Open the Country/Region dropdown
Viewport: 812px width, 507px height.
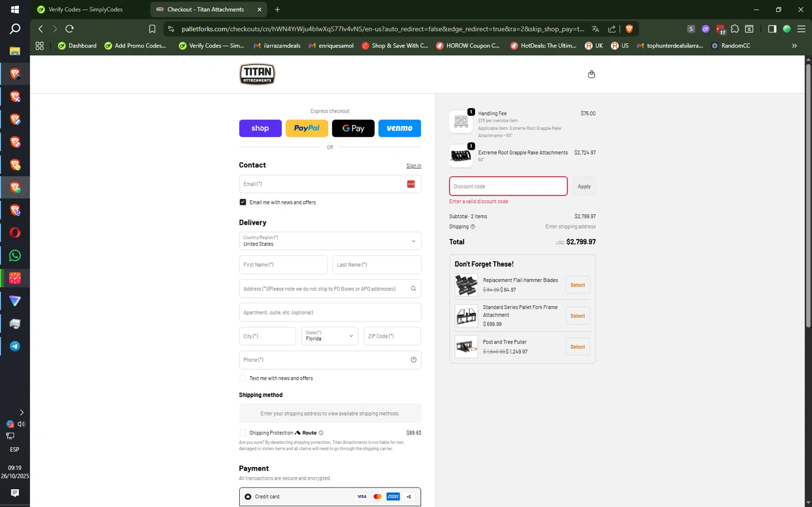click(x=330, y=241)
